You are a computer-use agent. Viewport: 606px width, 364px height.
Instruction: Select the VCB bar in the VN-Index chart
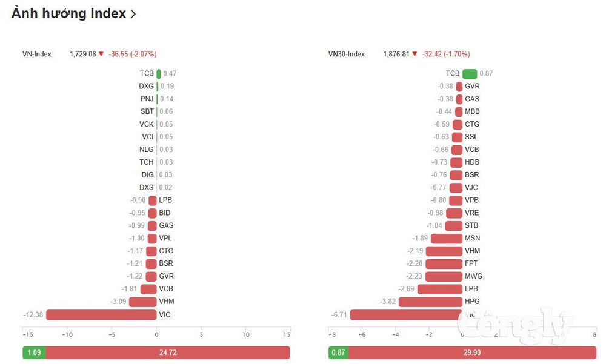click(148, 289)
